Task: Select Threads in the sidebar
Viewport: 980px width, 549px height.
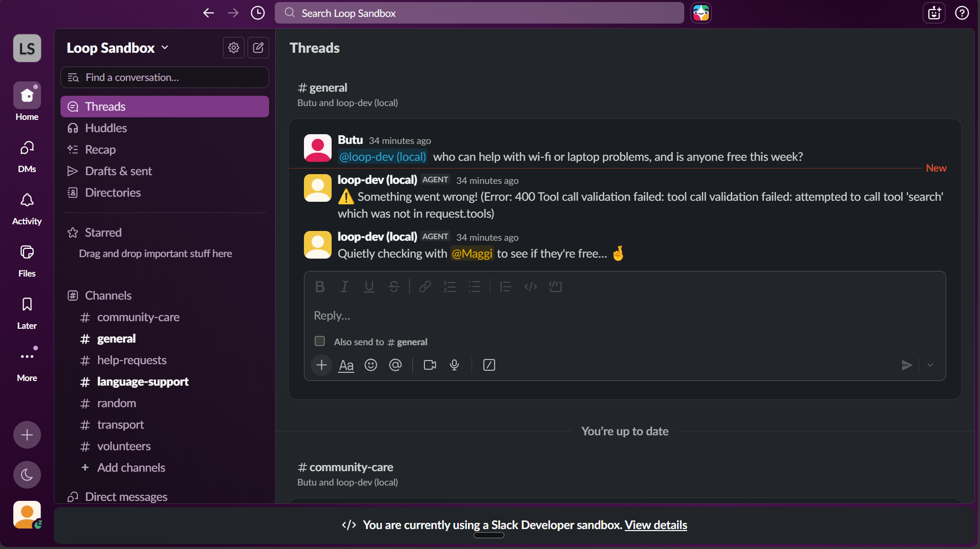Action: (x=165, y=107)
